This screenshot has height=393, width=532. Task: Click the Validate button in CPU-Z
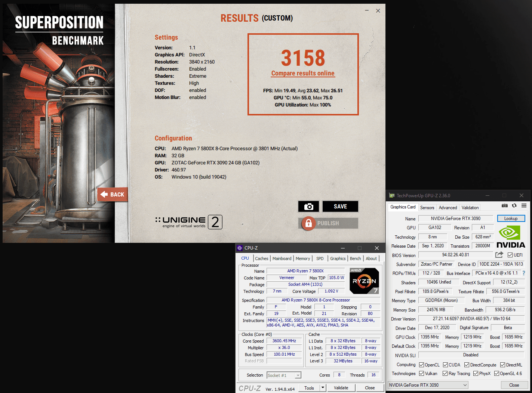pos(341,388)
